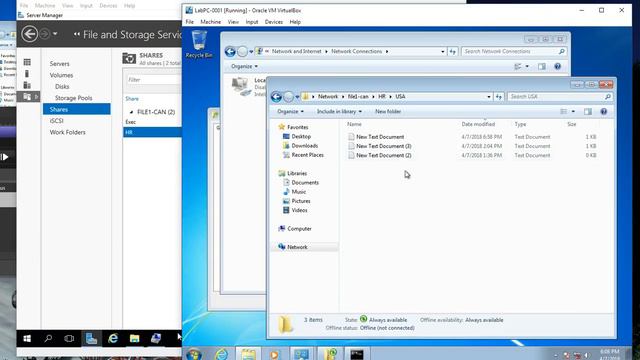This screenshot has width=640, height=360.
Task: Open iSCSI in Server Manager sidebar
Action: pyautogui.click(x=57, y=121)
